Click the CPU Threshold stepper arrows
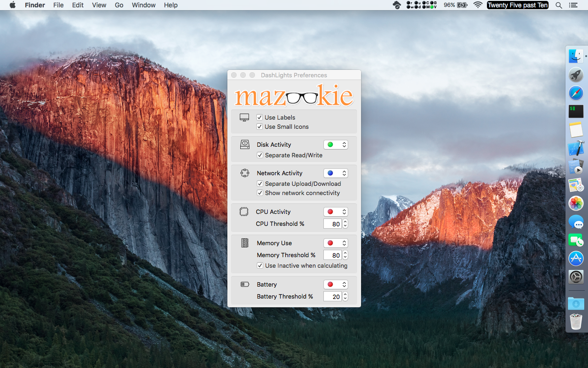The height and width of the screenshot is (368, 588). (x=345, y=224)
